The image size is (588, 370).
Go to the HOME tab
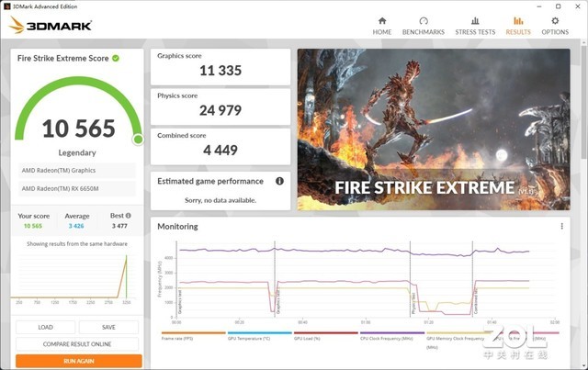pyautogui.click(x=382, y=26)
